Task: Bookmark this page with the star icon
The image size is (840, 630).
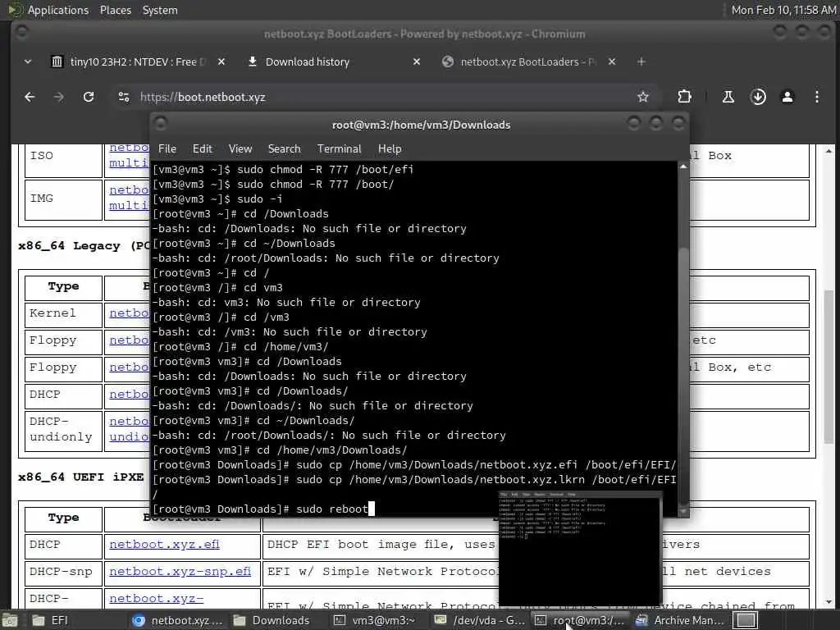Action: pyautogui.click(x=643, y=97)
